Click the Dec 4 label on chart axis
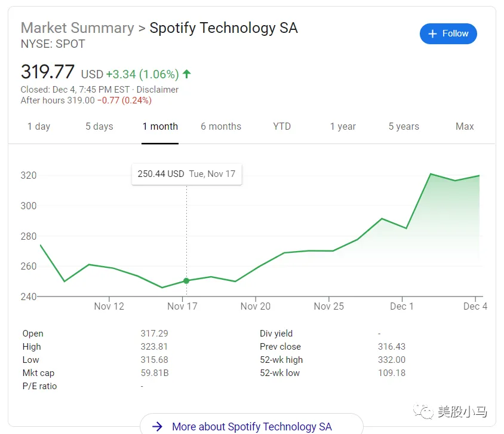The width and height of the screenshot is (504, 434). [475, 306]
